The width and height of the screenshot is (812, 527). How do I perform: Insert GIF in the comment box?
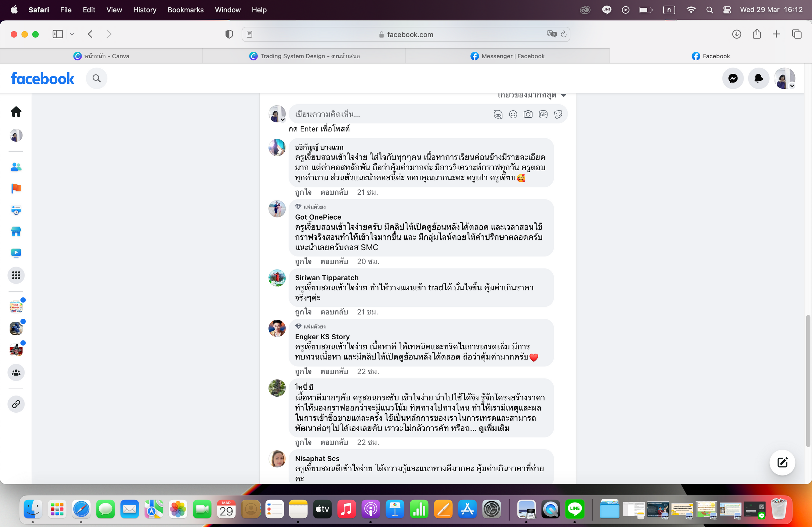pos(543,114)
